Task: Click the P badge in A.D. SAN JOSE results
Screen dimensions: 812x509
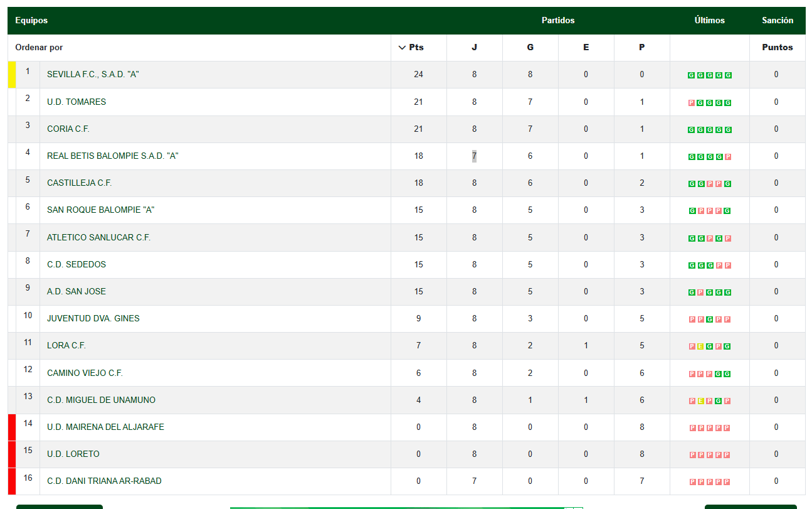Action: (x=700, y=292)
